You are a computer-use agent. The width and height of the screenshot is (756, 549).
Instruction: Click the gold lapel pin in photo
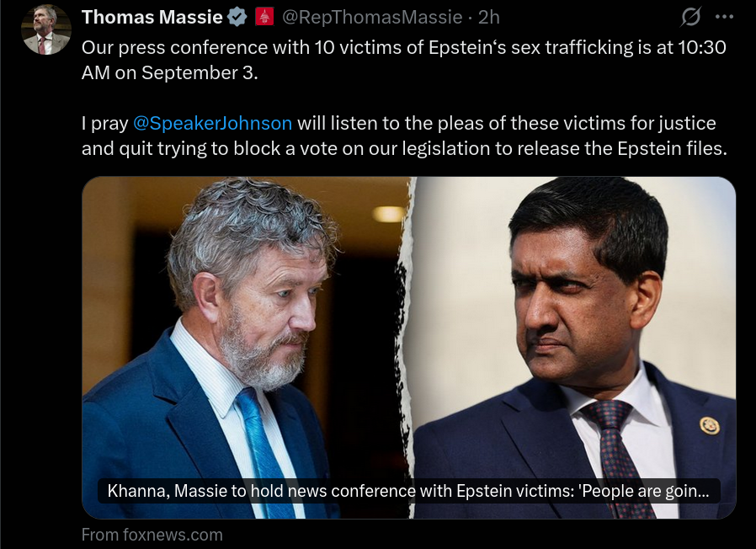pyautogui.click(x=709, y=426)
